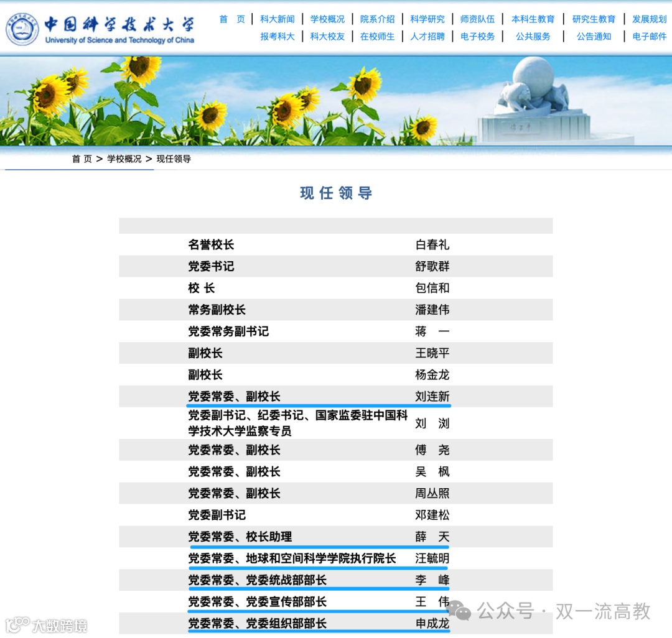Click 首页 in the breadcrumb trail

click(x=82, y=159)
